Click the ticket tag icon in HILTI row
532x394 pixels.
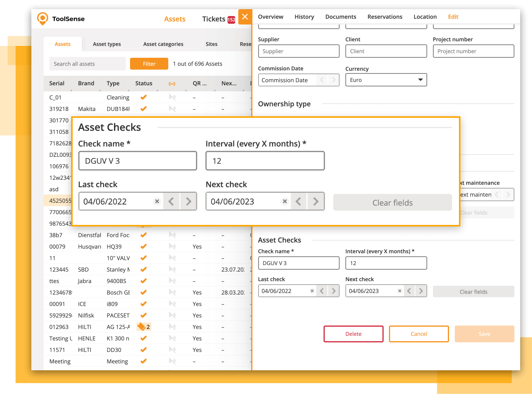[142, 327]
